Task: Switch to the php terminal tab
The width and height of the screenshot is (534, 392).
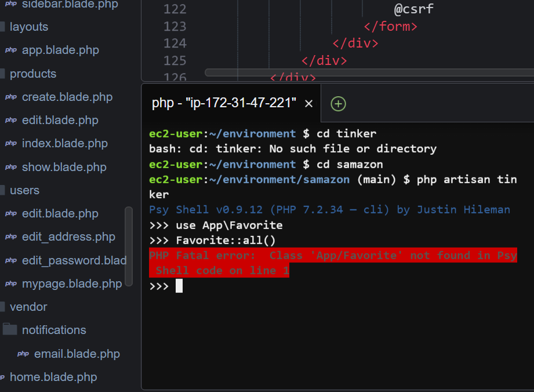Action: [x=224, y=104]
